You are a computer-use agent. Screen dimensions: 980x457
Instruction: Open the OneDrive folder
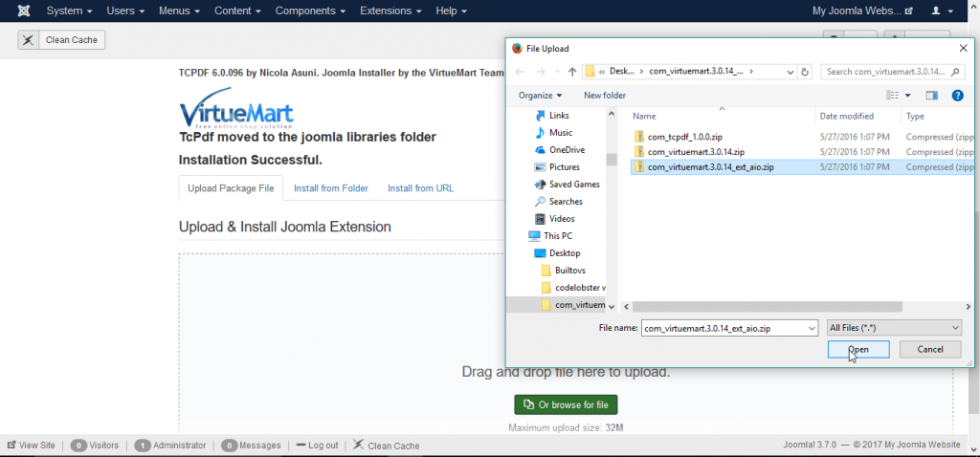(566, 150)
